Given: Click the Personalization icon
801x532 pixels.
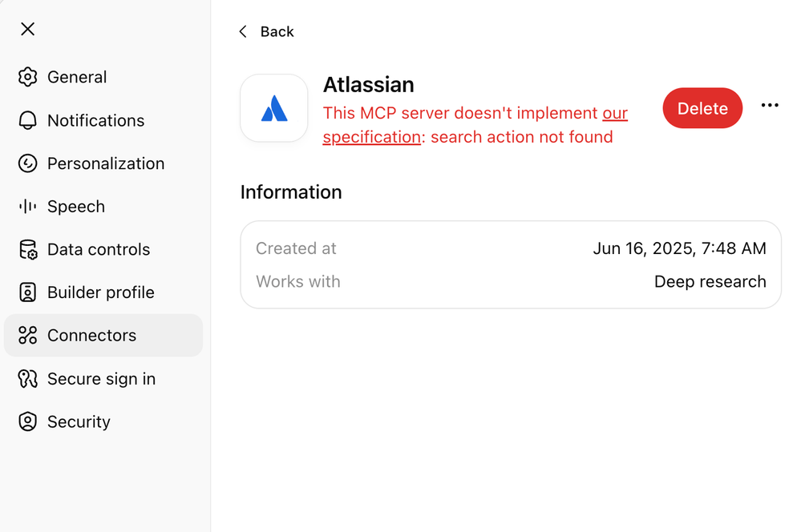Looking at the screenshot, I should pos(27,163).
